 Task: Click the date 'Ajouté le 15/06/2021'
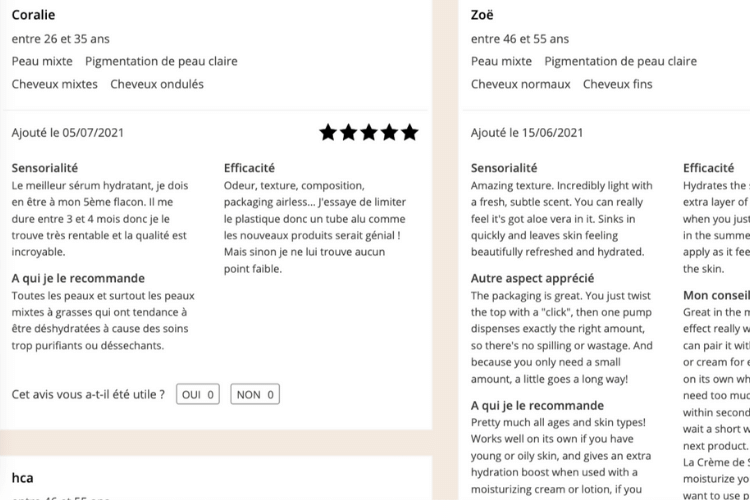click(x=527, y=133)
